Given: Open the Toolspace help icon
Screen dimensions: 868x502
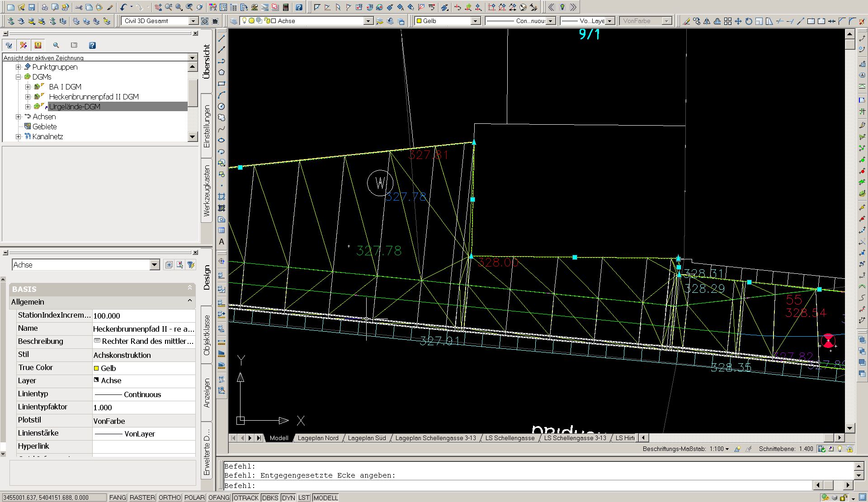Looking at the screenshot, I should (92, 45).
